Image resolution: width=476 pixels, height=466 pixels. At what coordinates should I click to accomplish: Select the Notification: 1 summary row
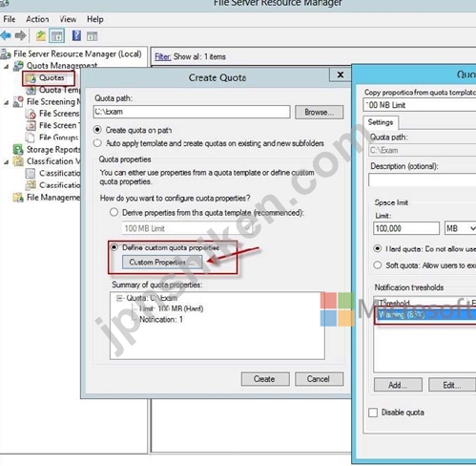point(161,319)
